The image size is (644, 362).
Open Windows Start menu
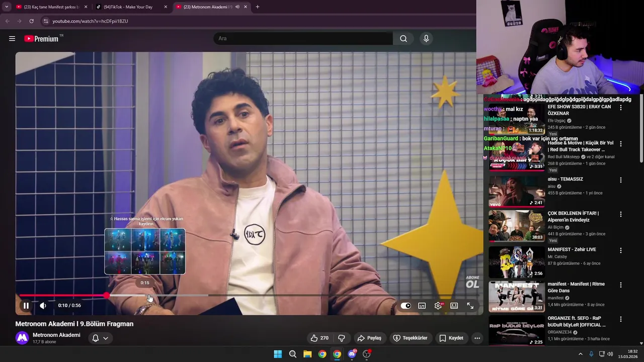coord(278,354)
